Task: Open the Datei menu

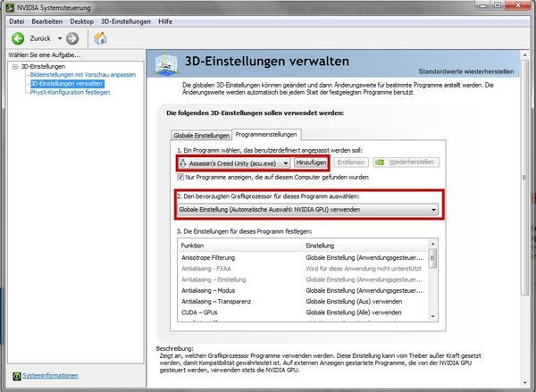Action: coord(16,21)
